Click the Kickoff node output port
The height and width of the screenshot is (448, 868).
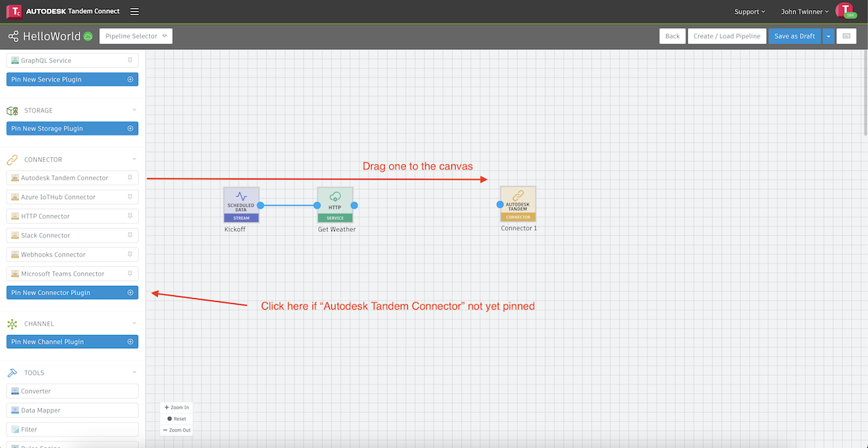260,205
